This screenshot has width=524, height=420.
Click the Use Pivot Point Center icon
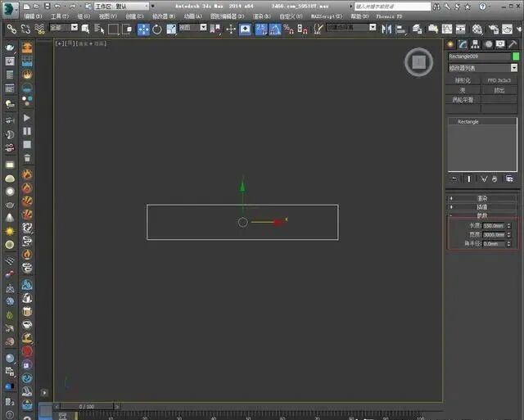[215, 29]
